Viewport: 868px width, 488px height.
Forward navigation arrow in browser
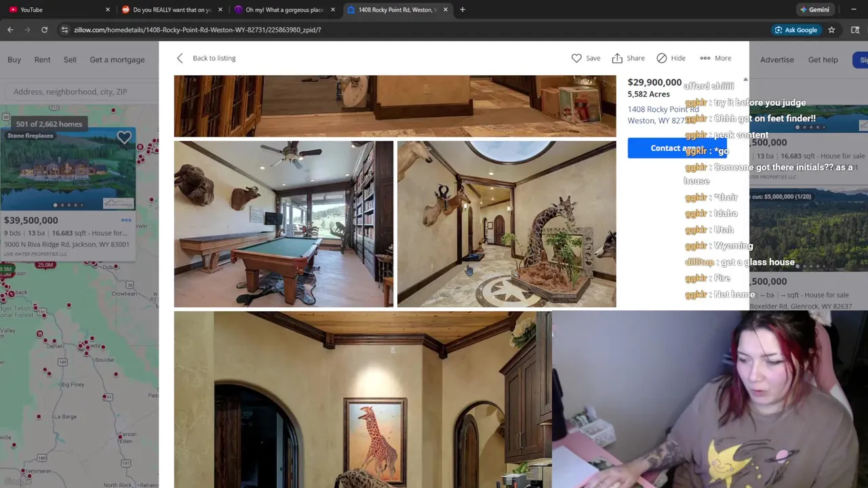coord(27,30)
